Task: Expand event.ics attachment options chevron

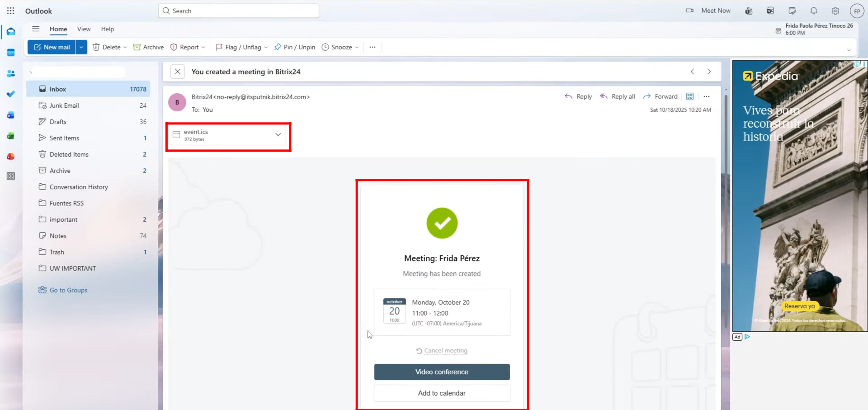Action: (278, 134)
